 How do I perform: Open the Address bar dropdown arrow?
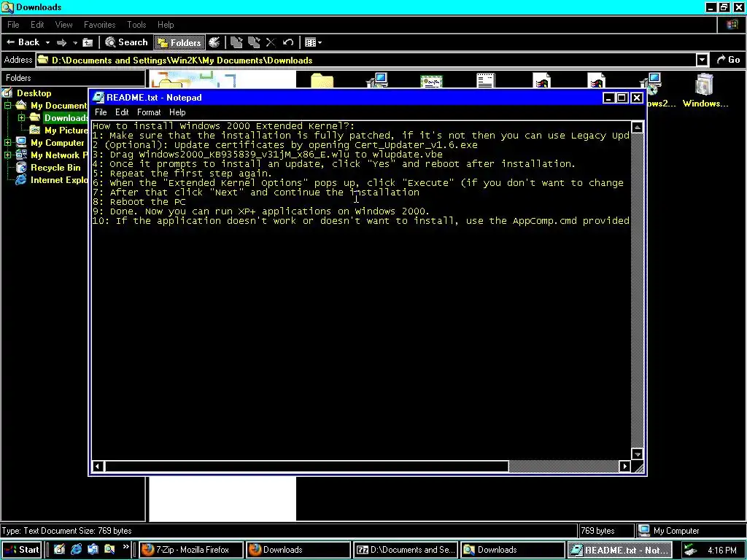click(x=702, y=60)
